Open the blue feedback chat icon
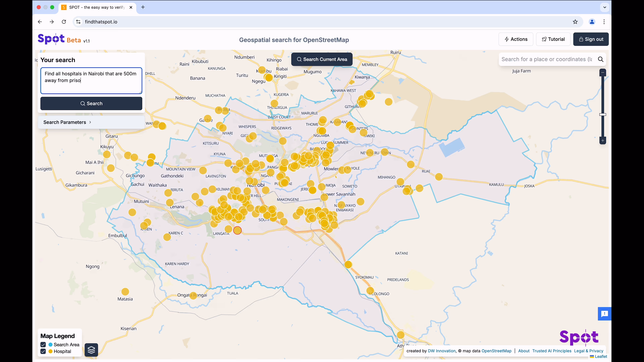The image size is (644, 362). (604, 314)
